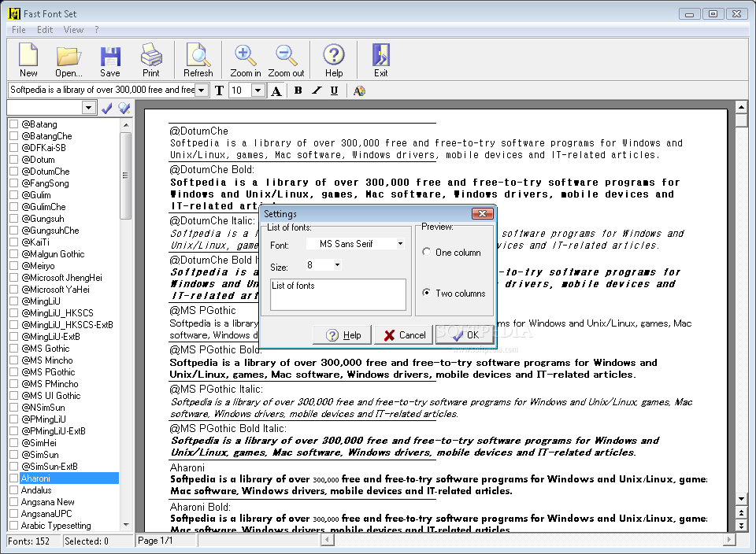Open the Size 8 dropdown in Settings
Viewport: 756px width, 554px height.
tap(337, 264)
